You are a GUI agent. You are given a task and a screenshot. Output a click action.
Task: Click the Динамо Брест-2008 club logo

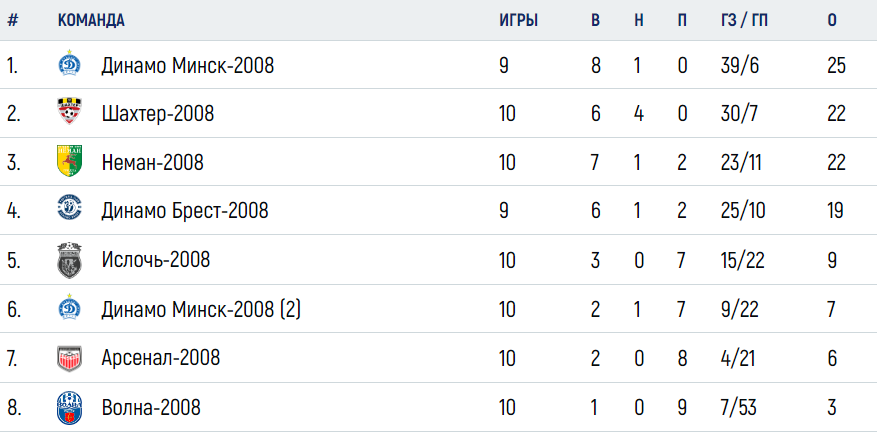click(69, 210)
